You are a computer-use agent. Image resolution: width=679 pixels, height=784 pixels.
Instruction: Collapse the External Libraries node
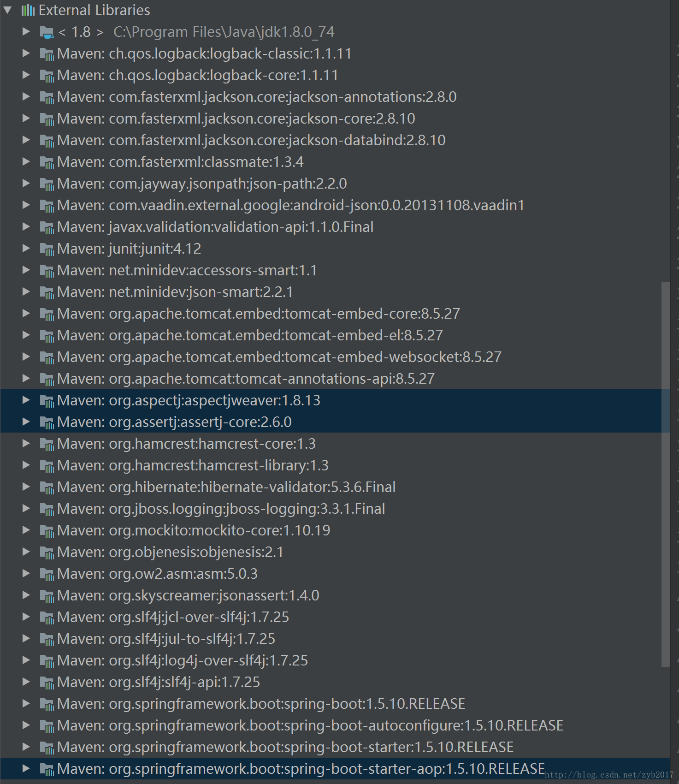(x=7, y=10)
